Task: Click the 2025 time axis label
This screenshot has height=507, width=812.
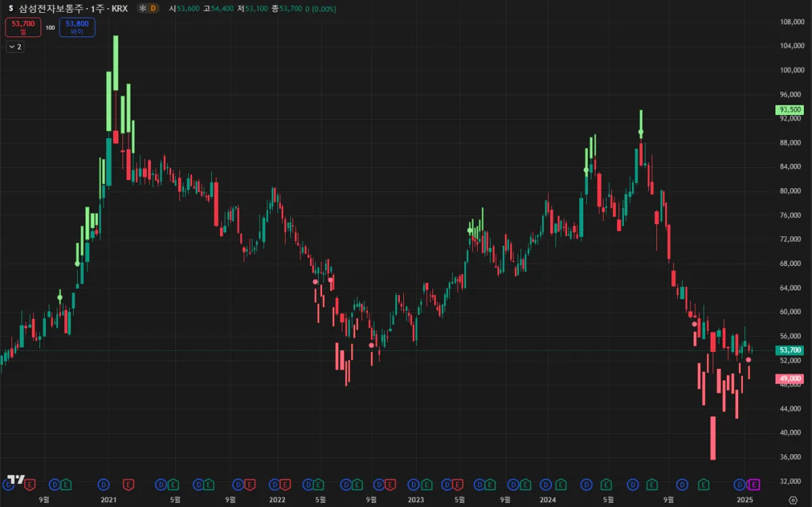Action: click(744, 500)
